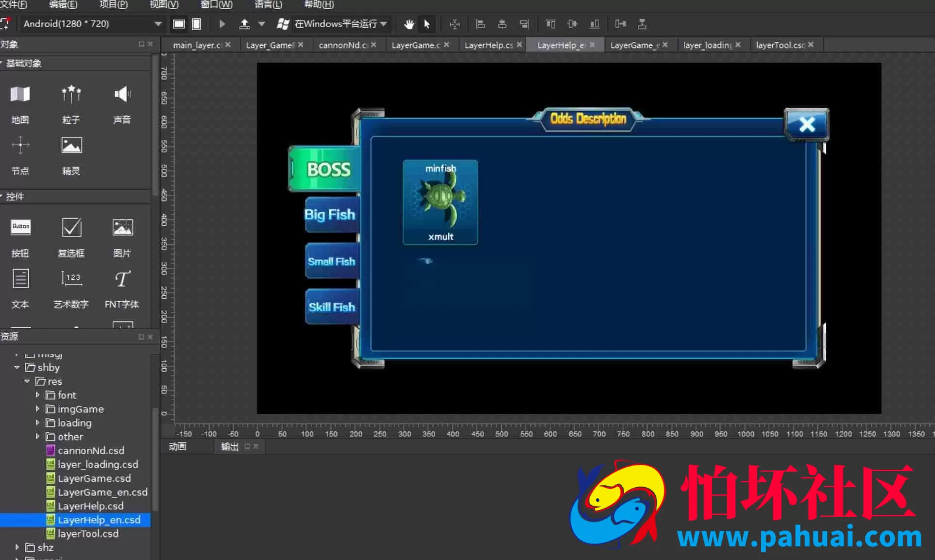
Task: Switch to portrait orientation toggle
Action: tap(196, 24)
